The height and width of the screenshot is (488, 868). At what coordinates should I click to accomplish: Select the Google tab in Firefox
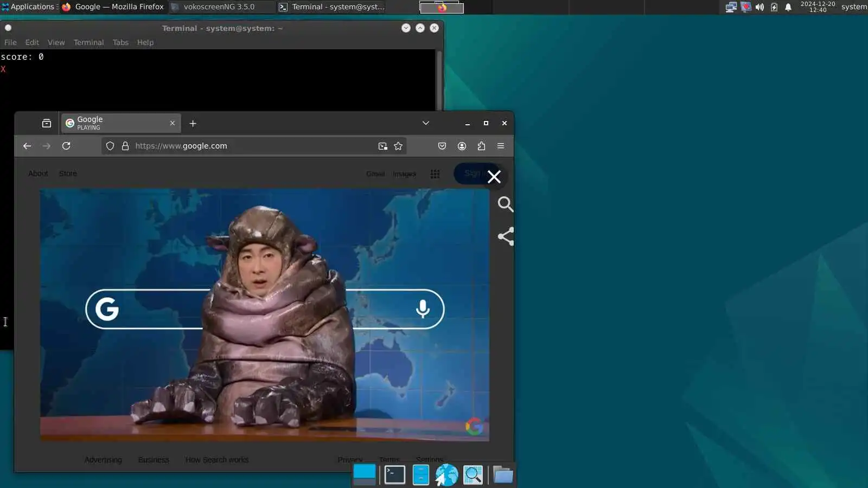click(x=121, y=124)
